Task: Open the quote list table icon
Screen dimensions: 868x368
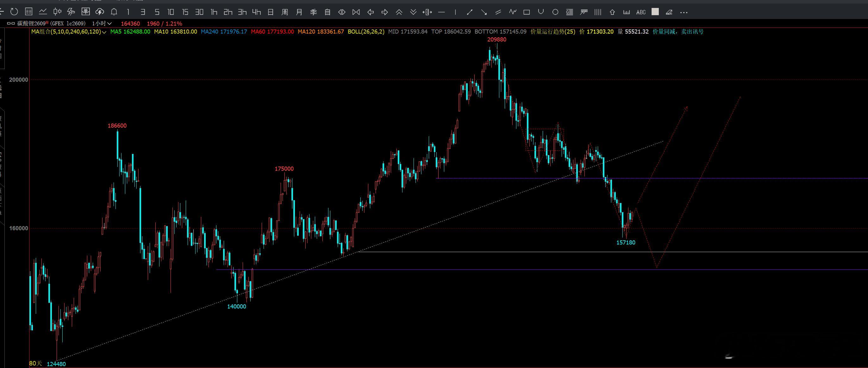Action: (x=29, y=12)
